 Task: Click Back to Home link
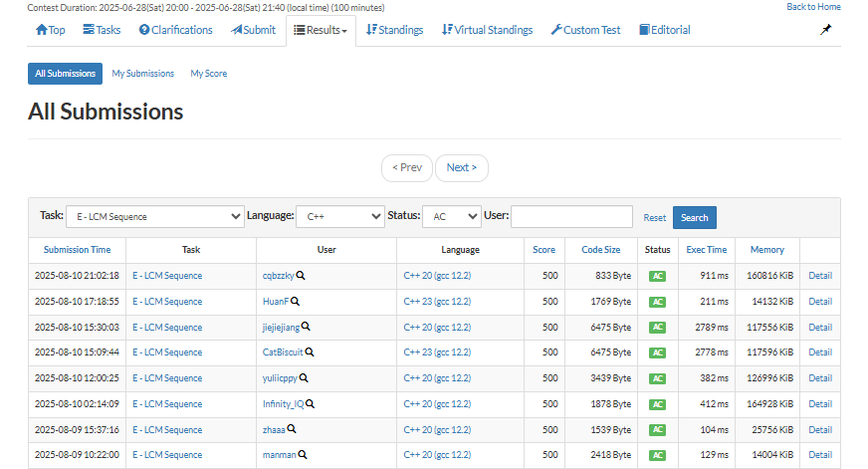click(x=814, y=7)
